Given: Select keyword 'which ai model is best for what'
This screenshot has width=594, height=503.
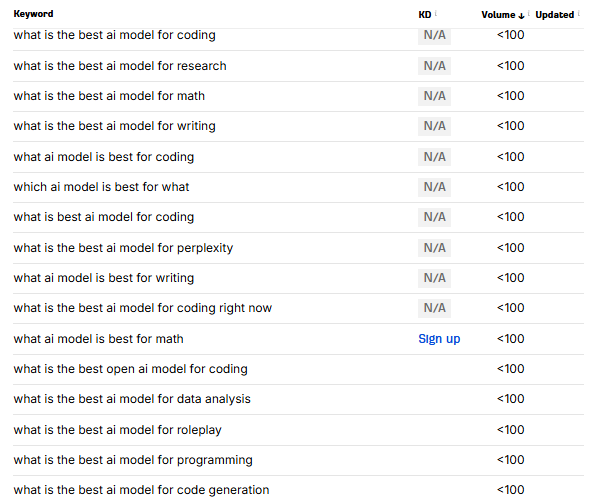Looking at the screenshot, I should click(x=101, y=187).
